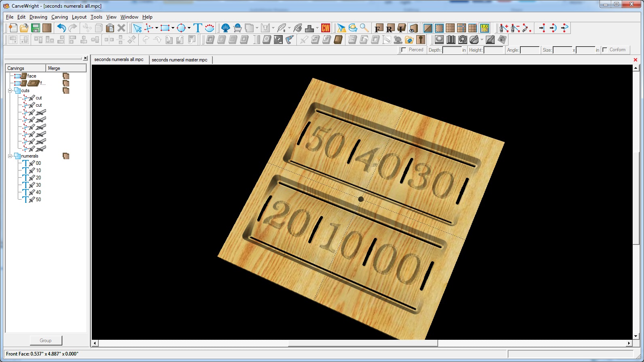Click the Rotate View tool icon

353,28
